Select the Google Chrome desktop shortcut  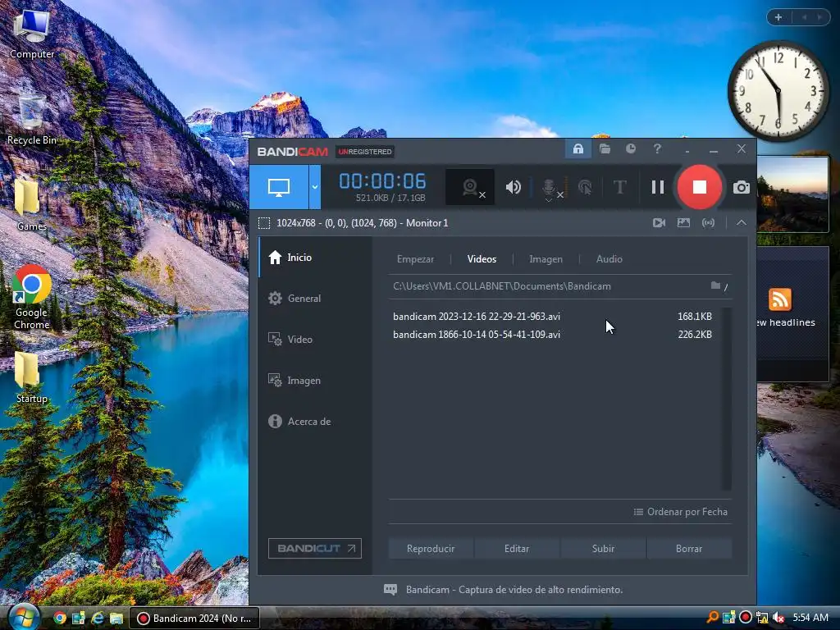pos(32,297)
